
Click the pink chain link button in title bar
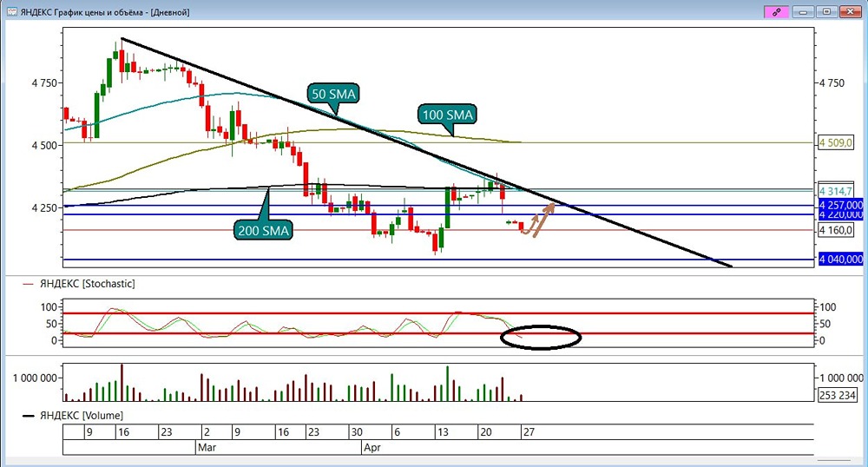776,11
